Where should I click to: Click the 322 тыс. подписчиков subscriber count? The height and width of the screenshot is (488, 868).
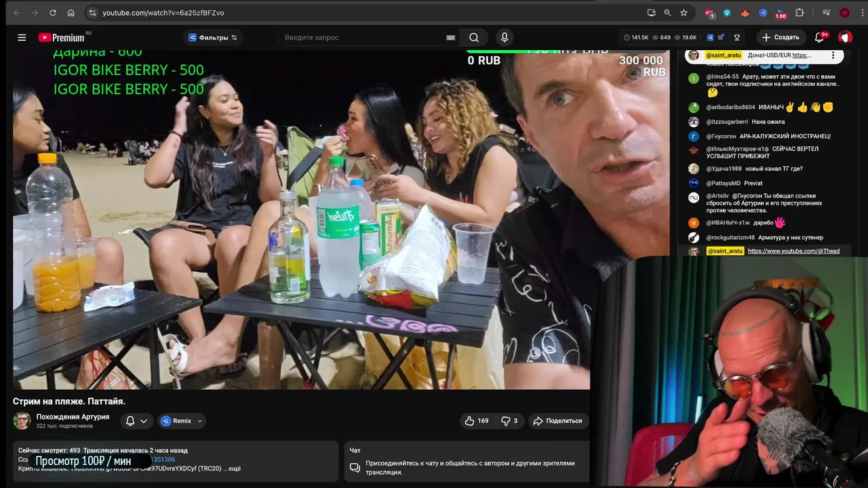click(x=64, y=426)
